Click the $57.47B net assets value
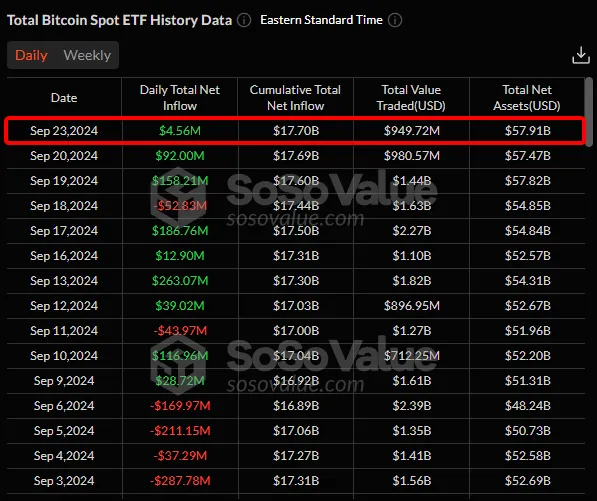Image resolution: width=597 pixels, height=501 pixels. [x=528, y=156]
